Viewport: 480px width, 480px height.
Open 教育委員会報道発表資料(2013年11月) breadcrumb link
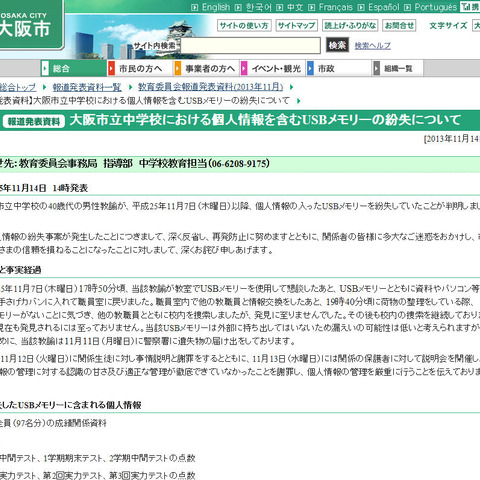pos(211,87)
